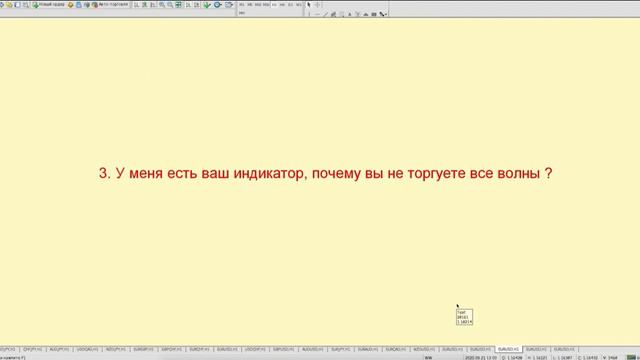Switch to the NZDJPY,H1 chart tab

click(116, 349)
